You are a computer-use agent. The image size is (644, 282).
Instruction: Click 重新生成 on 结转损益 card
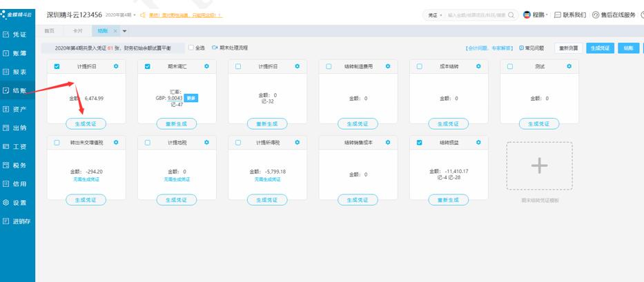[448, 200]
